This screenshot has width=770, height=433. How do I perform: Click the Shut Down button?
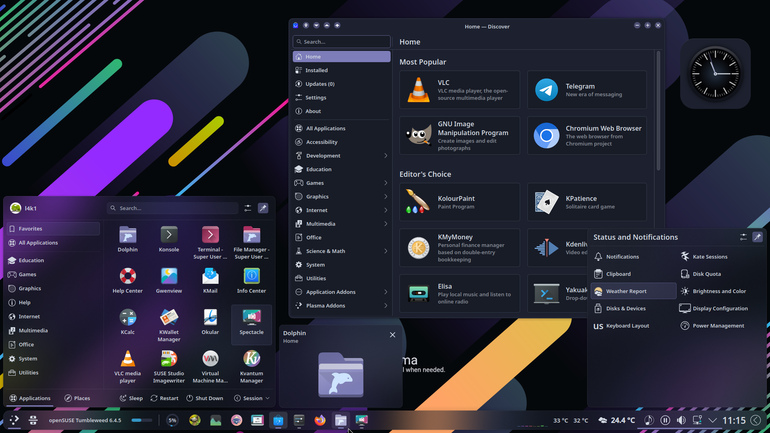(x=204, y=398)
